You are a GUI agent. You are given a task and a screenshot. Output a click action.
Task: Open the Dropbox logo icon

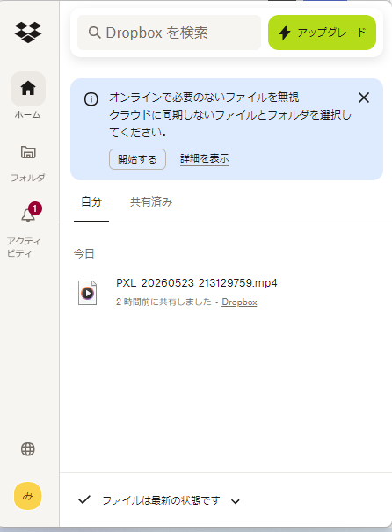(x=28, y=33)
